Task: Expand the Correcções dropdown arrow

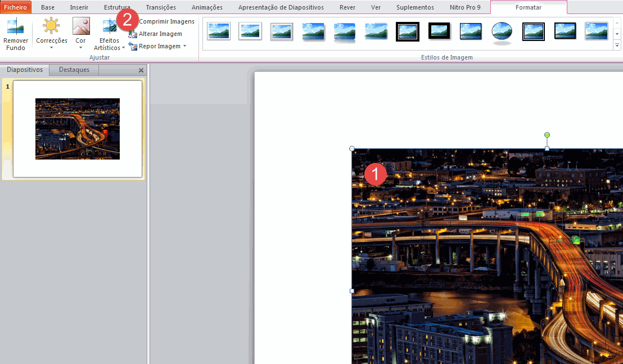Action: tap(51, 48)
